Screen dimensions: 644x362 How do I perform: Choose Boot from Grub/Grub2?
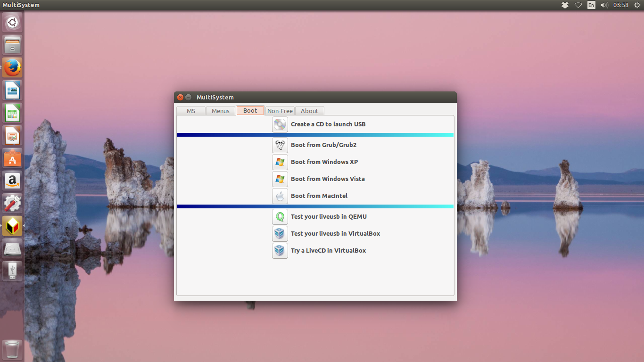[323, 145]
